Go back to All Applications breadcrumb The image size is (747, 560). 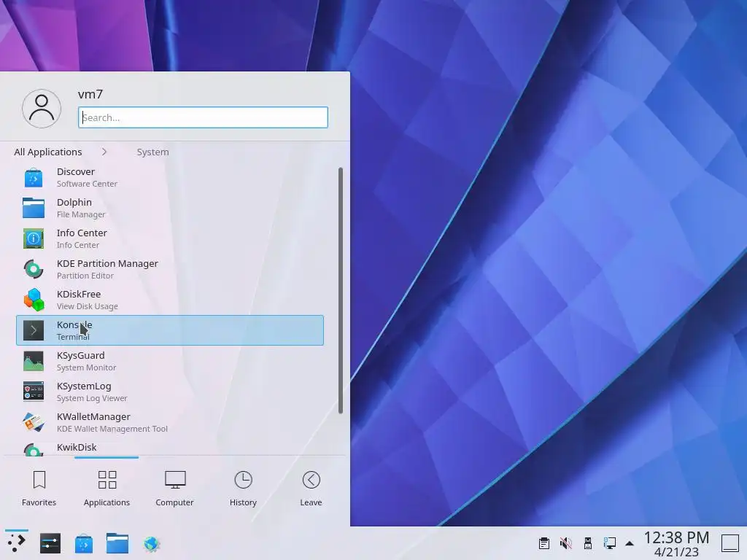pyautogui.click(x=48, y=152)
